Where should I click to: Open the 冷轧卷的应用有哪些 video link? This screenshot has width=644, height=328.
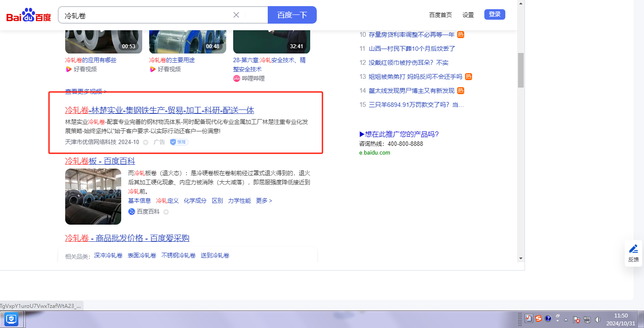tap(91, 60)
